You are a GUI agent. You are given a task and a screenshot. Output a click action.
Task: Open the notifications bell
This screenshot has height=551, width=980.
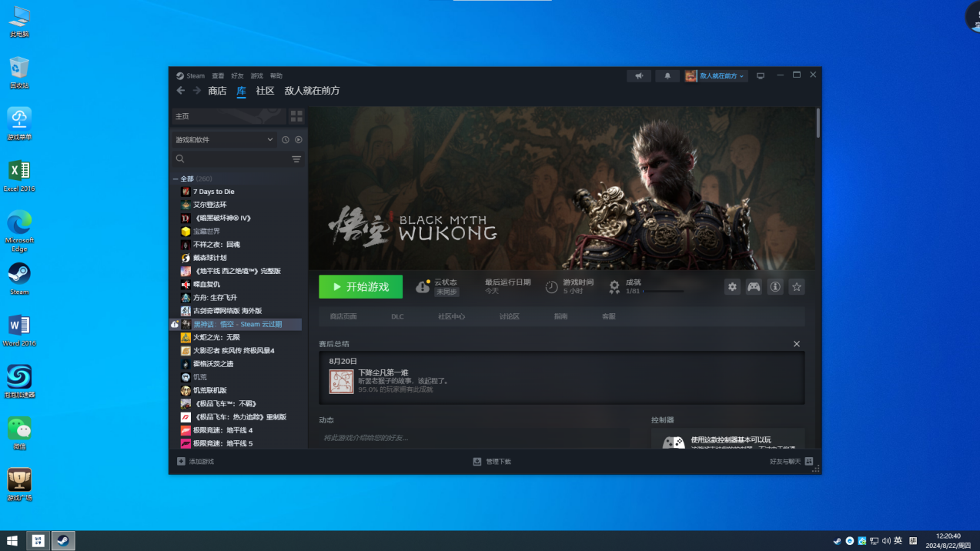click(x=667, y=76)
